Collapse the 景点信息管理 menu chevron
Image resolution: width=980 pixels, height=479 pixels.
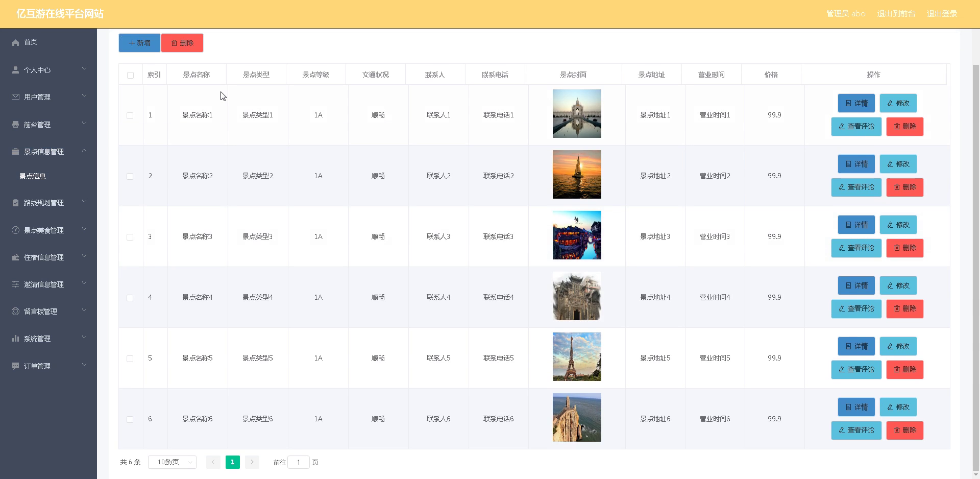(84, 150)
